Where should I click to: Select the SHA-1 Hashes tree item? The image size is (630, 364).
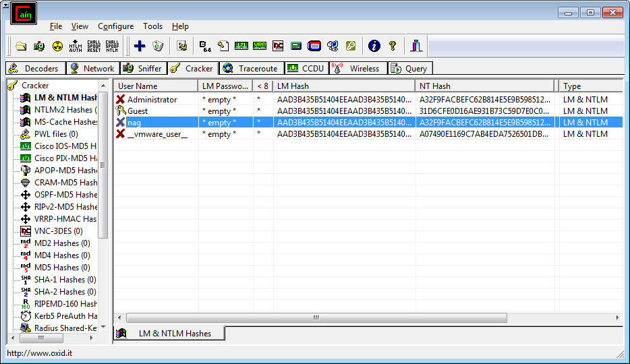click(x=64, y=280)
